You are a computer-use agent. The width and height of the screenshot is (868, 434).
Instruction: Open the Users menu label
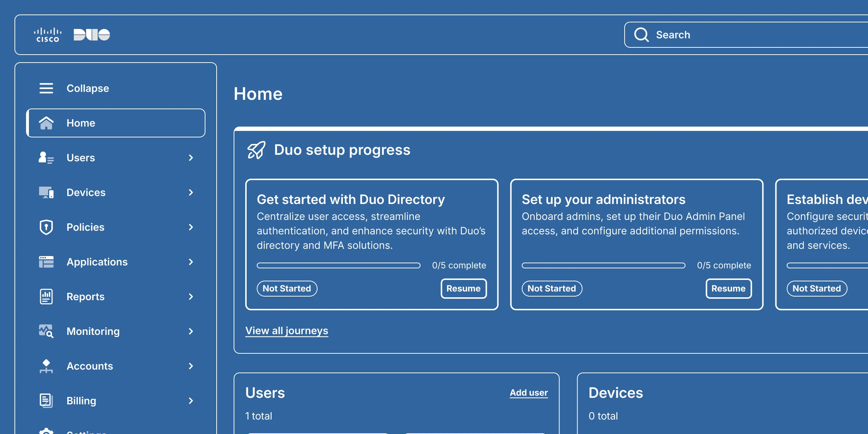(x=81, y=158)
